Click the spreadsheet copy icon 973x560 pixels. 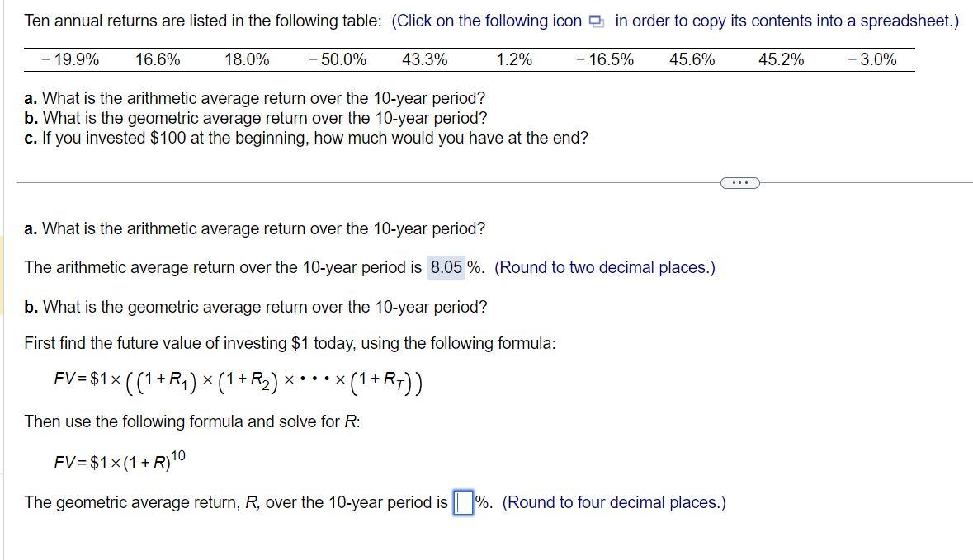point(593,20)
